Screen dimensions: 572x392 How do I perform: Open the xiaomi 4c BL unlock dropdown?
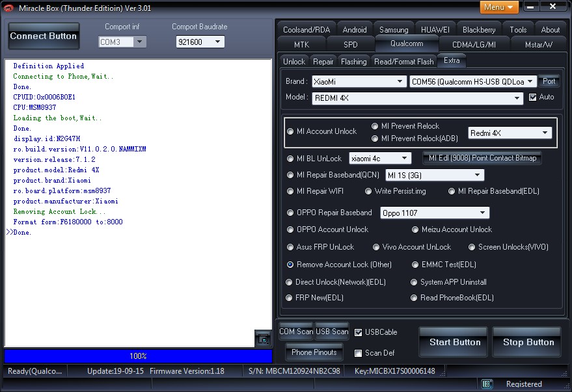[380, 159]
